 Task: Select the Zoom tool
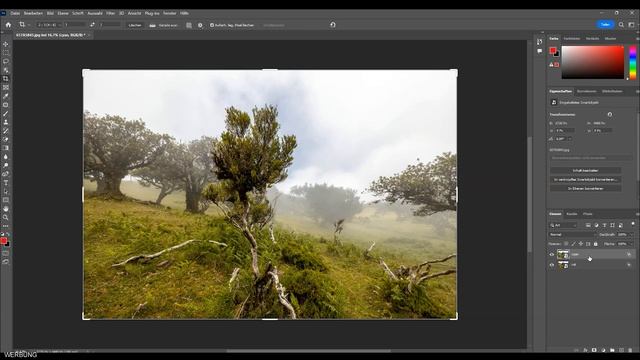[6, 218]
